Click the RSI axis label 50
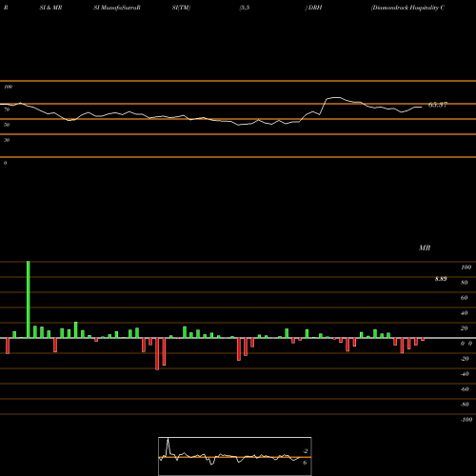The width and height of the screenshot is (476, 476). [7, 125]
